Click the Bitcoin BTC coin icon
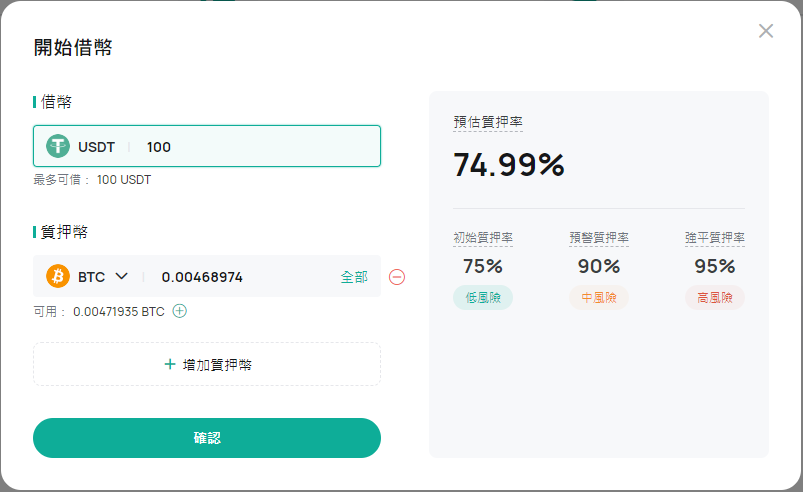The width and height of the screenshot is (803, 492). pos(58,276)
